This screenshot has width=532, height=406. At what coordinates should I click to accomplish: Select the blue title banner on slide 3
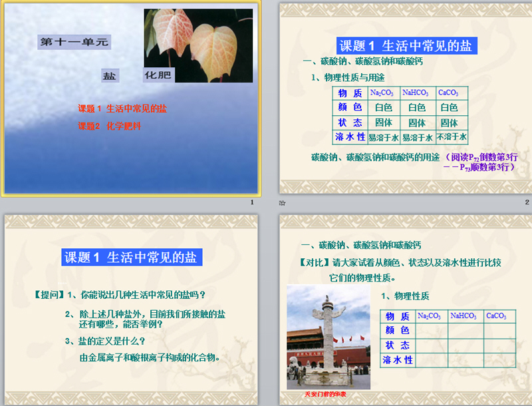pos(132,258)
